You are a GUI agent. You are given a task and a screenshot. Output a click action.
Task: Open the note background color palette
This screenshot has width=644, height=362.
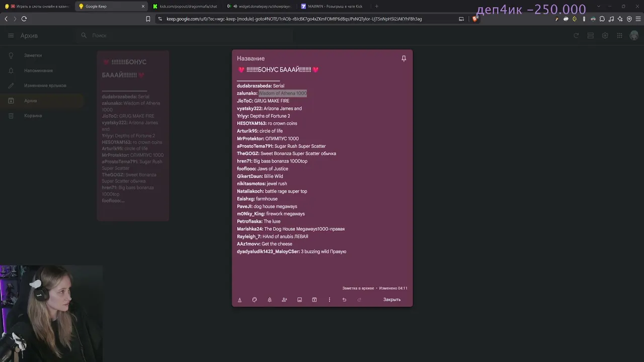click(x=255, y=300)
